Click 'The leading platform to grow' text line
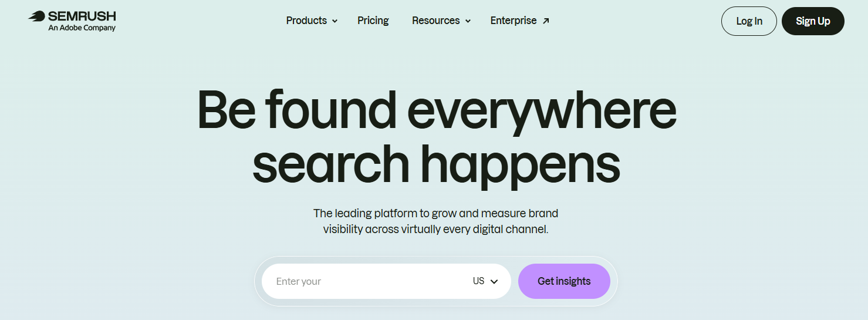This screenshot has height=320, width=868. point(436,213)
